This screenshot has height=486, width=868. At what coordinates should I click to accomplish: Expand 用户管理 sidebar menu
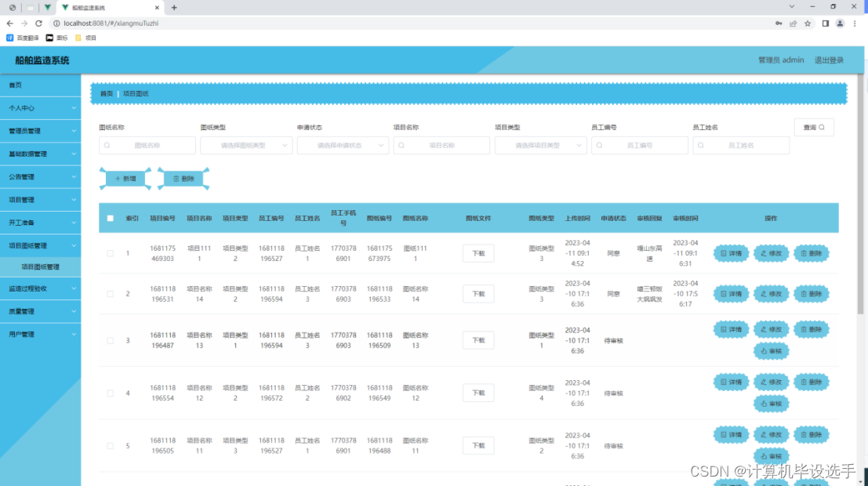coord(41,335)
